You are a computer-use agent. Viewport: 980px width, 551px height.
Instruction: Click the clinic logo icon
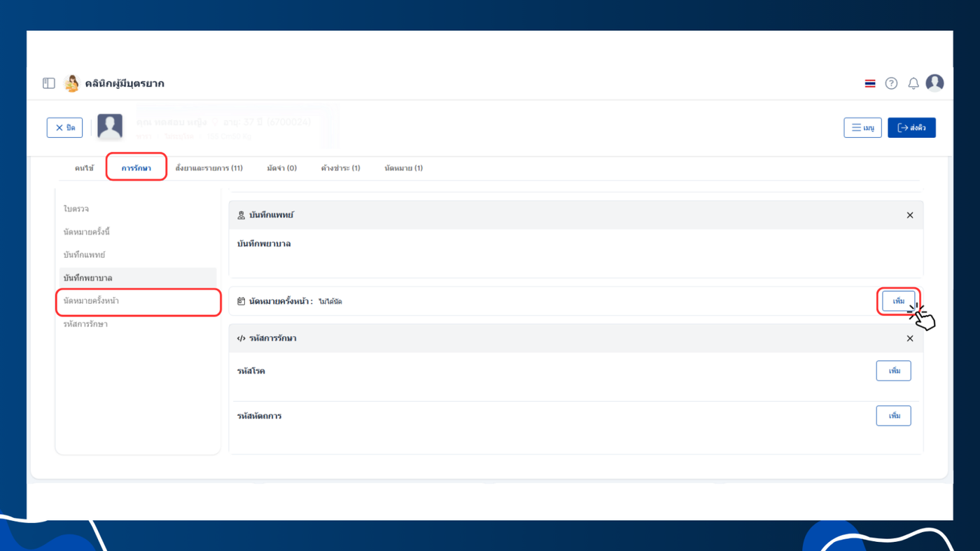pos(71,83)
